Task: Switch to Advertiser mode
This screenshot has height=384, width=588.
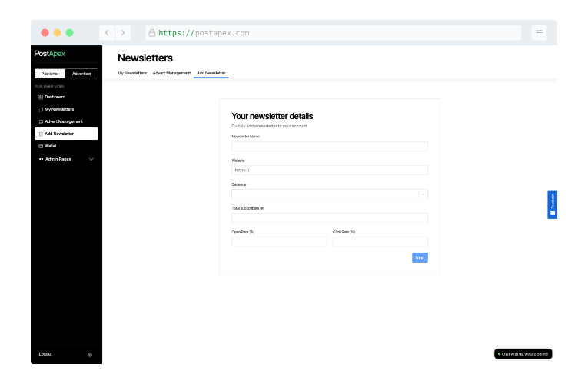Action: (81, 74)
